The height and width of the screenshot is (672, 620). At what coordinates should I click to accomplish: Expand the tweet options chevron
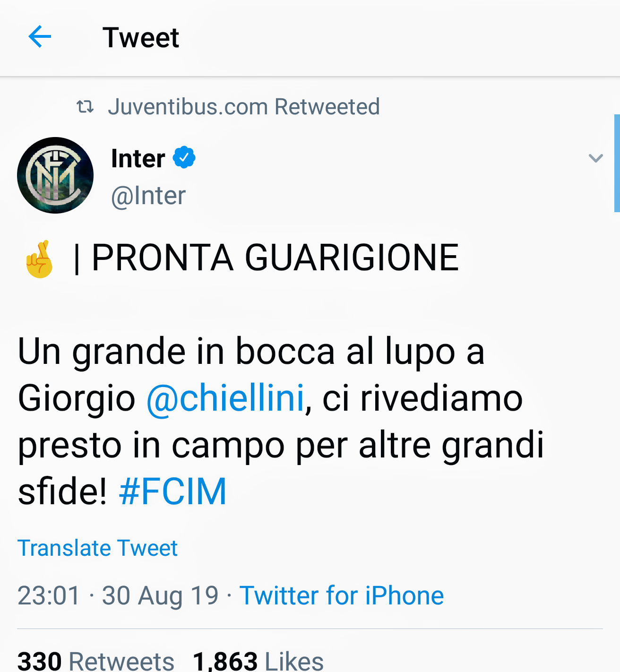(x=595, y=158)
